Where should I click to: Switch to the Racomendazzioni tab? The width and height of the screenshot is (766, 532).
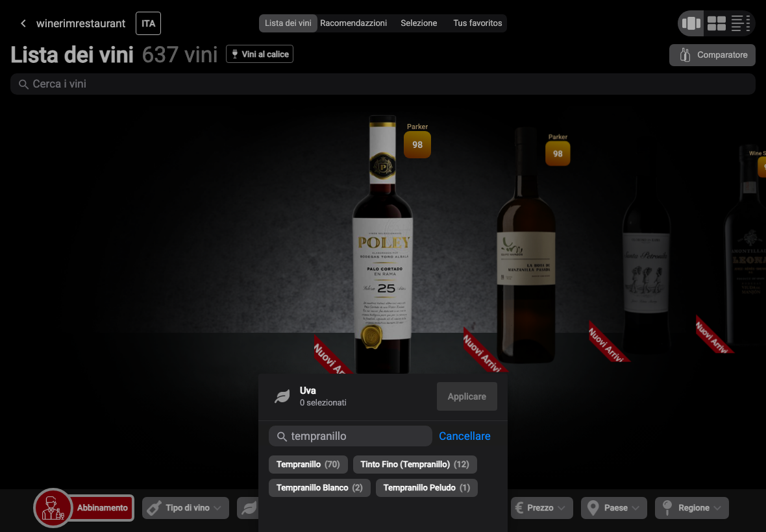click(x=353, y=23)
